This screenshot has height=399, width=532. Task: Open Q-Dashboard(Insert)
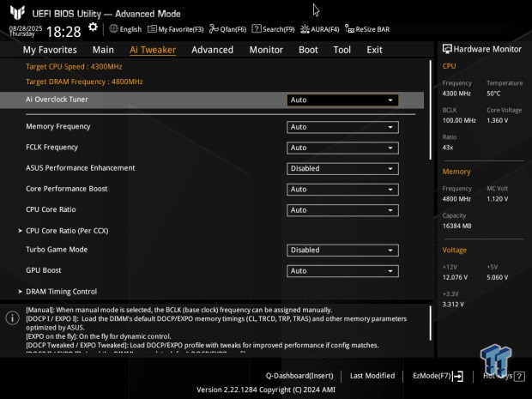pos(299,376)
